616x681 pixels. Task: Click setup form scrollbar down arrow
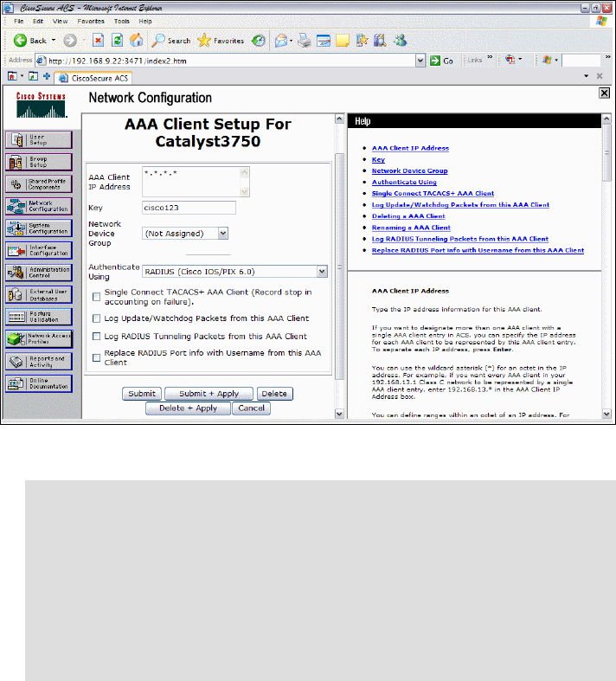339,414
